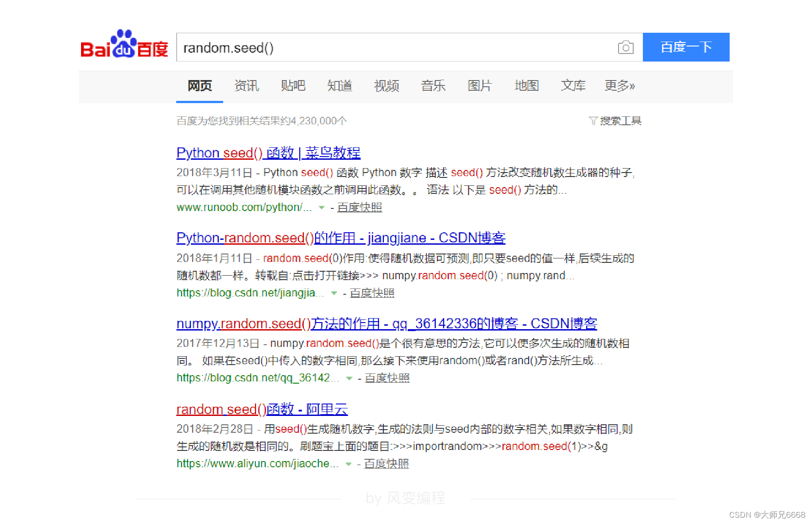Expand dropdown arrow beside blog.csdn.net/qq_36142 URL

point(349,378)
